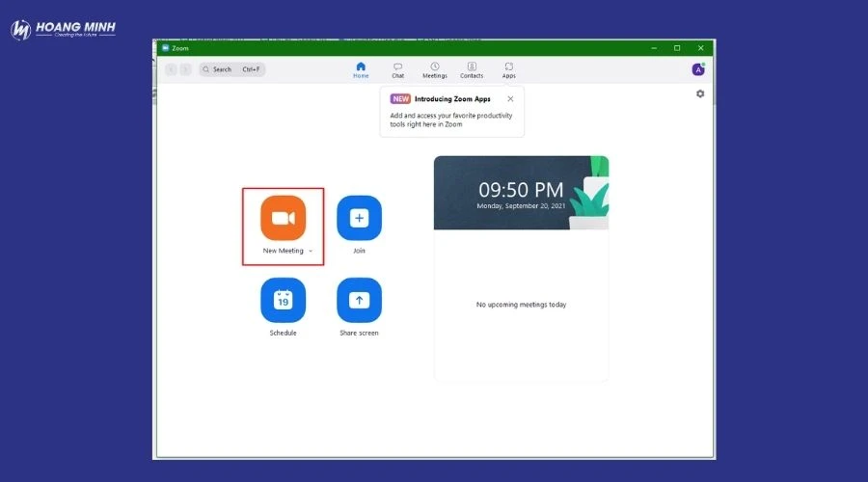Image resolution: width=868 pixels, height=482 pixels.
Task: Open the profile avatar menu
Action: coord(698,69)
